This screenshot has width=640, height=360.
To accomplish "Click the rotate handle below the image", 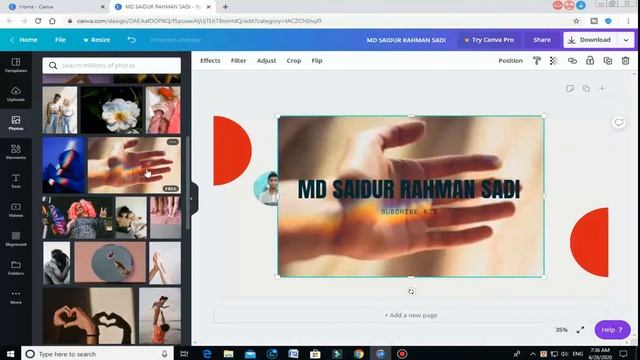I will 411,291.
